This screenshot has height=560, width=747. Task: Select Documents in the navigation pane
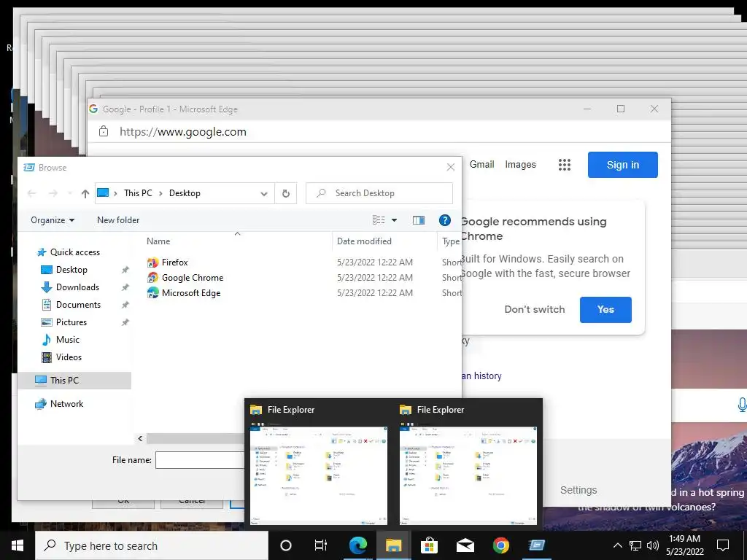click(71, 305)
